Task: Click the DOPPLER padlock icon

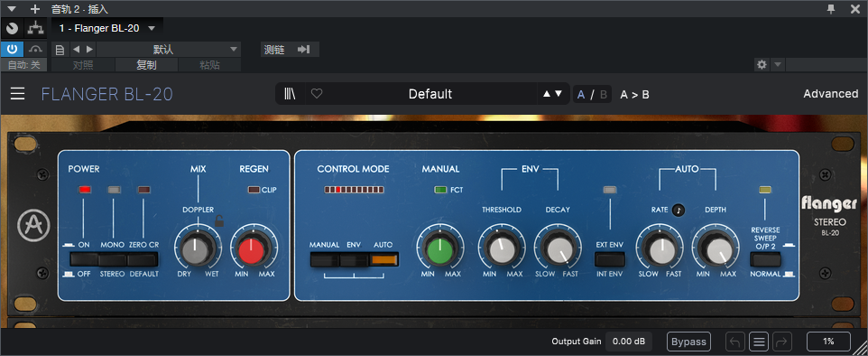Action: click(x=219, y=221)
